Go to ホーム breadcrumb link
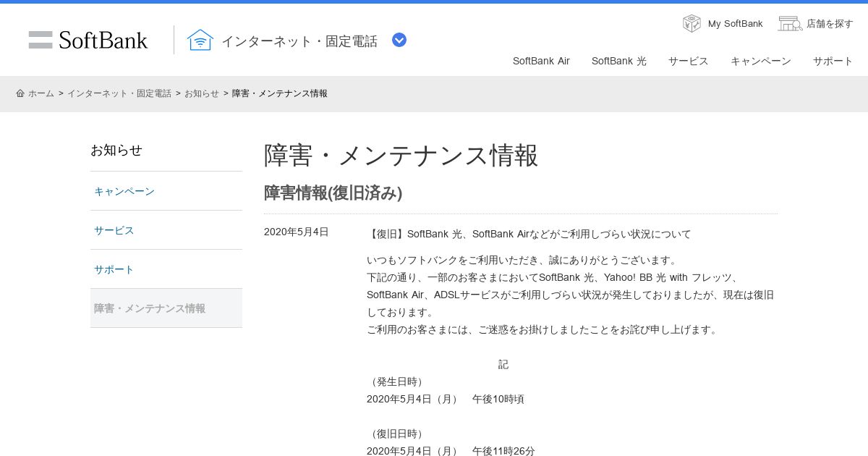The height and width of the screenshot is (456, 868). (x=41, y=93)
